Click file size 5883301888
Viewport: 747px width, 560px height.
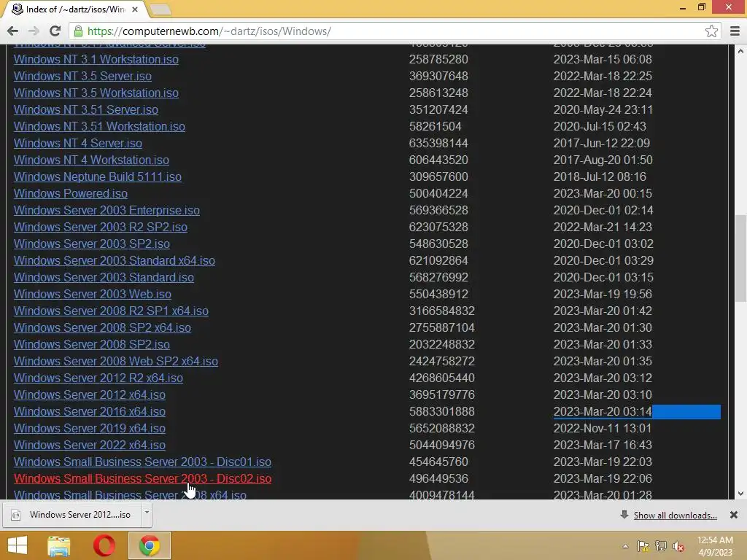click(441, 411)
